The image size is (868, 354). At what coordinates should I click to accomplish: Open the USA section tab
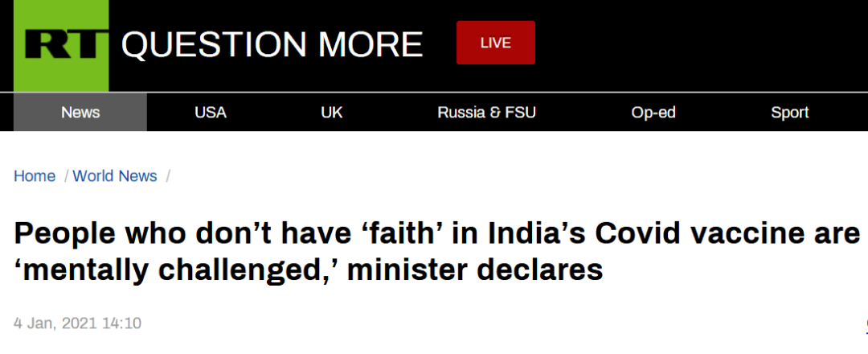[211, 113]
